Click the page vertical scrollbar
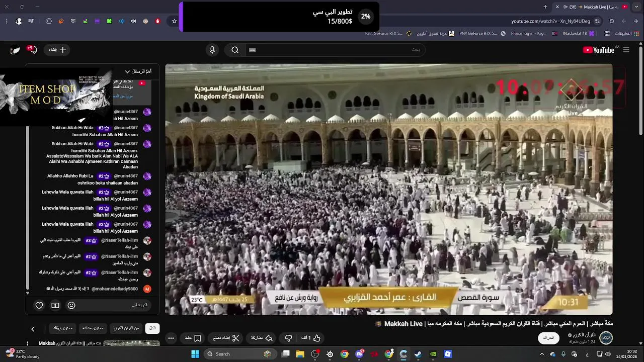This screenshot has width=644, height=362. point(640,90)
